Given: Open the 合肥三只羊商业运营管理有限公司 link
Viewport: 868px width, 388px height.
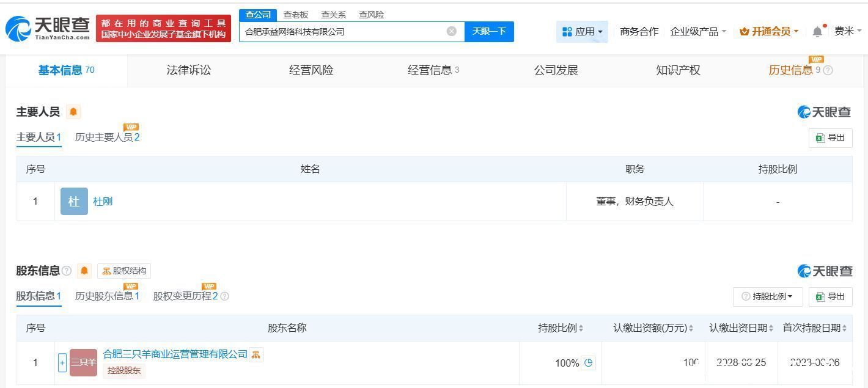Looking at the screenshot, I should [x=175, y=354].
